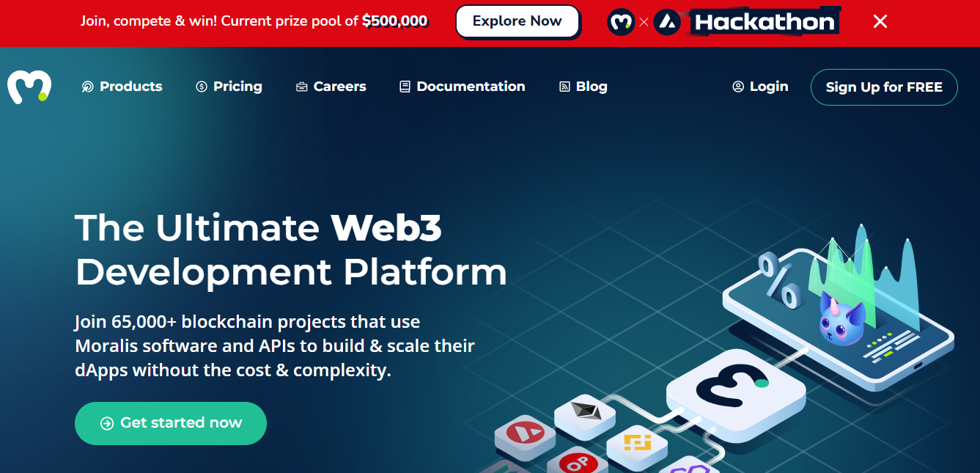The height and width of the screenshot is (473, 980).
Task: Open the Documentation link
Action: [463, 87]
